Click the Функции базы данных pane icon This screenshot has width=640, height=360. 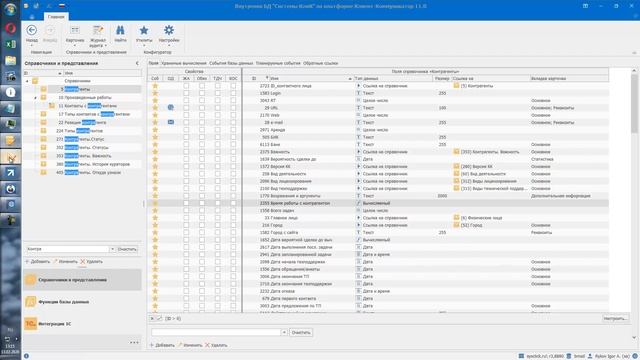click(31, 302)
